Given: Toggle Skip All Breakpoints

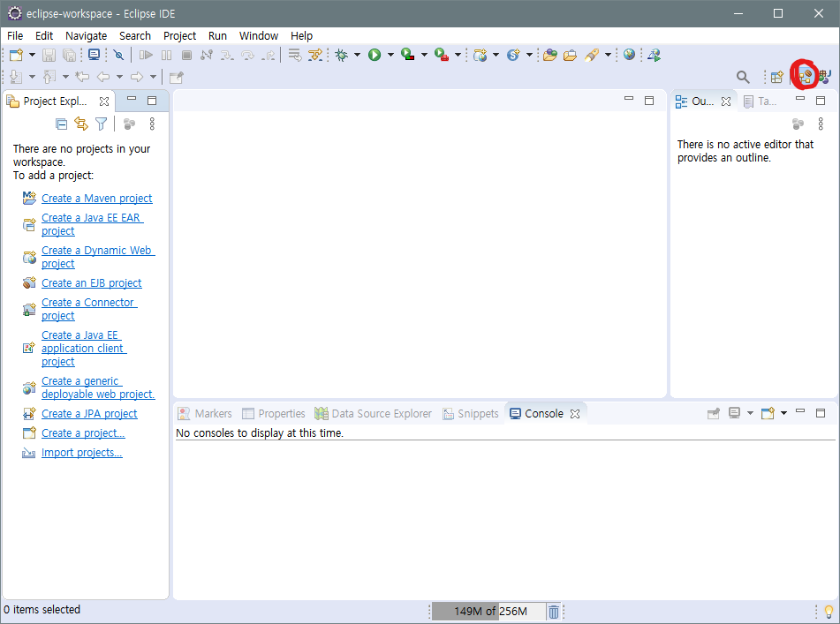Looking at the screenshot, I should tap(119, 55).
